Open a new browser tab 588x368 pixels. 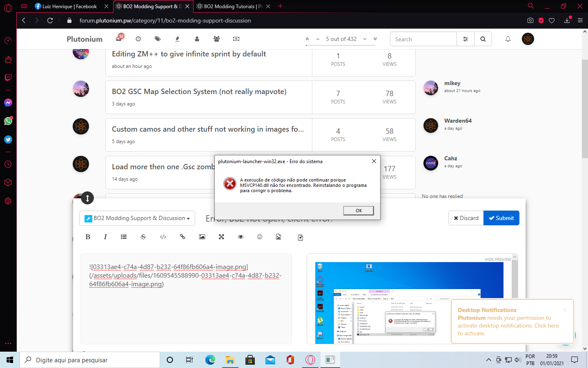tap(280, 6)
